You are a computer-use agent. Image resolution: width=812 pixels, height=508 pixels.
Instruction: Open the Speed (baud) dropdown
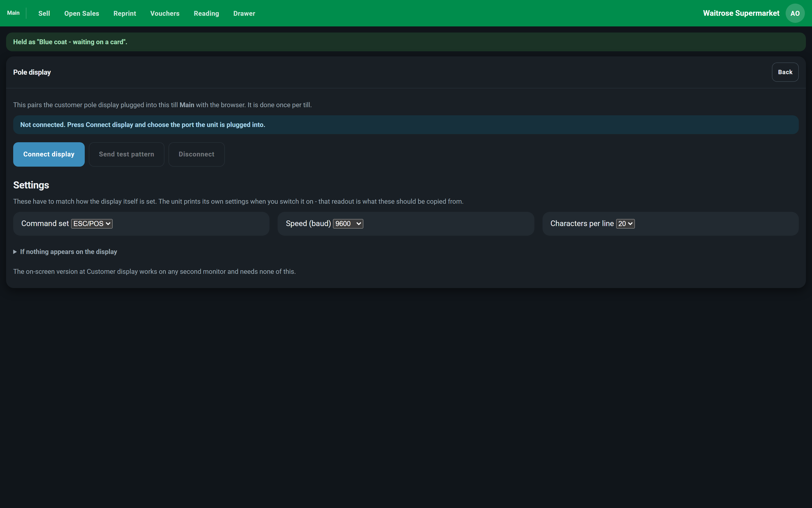[348, 224]
